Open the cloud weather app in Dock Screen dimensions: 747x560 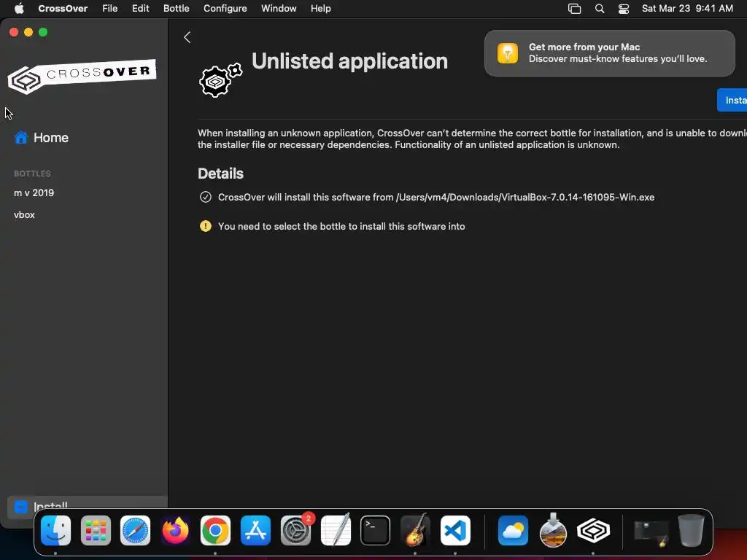tap(513, 531)
